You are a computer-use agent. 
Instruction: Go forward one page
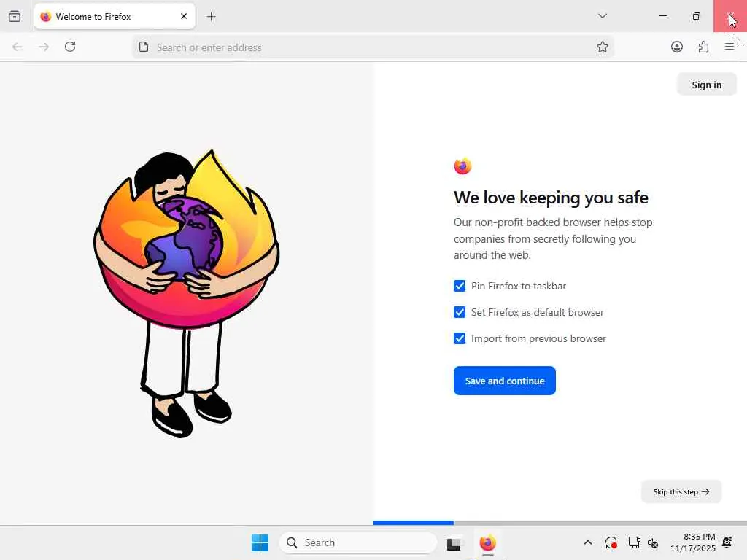point(44,47)
